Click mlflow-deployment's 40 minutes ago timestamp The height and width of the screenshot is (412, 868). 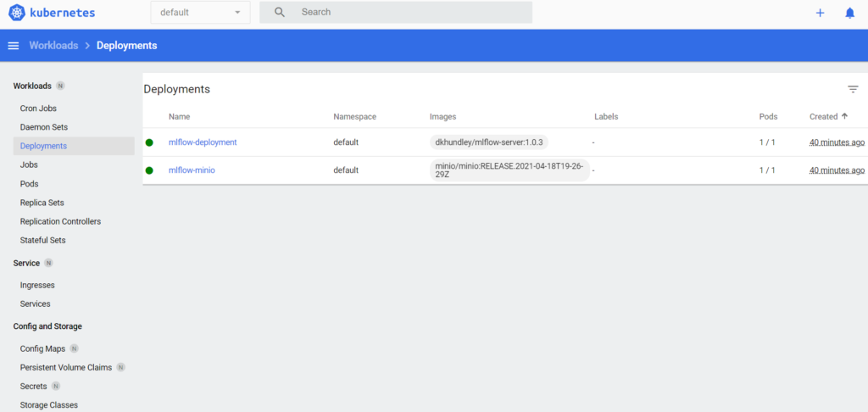837,142
